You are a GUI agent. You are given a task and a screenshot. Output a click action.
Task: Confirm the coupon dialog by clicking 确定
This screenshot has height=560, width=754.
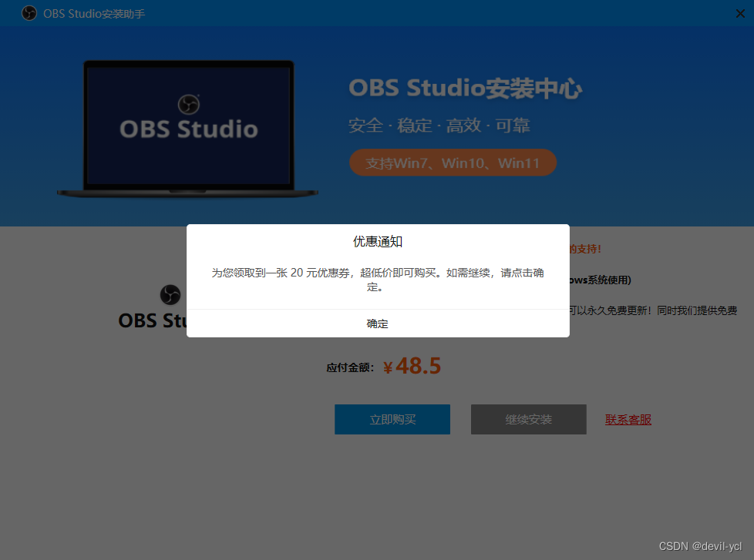tap(377, 324)
